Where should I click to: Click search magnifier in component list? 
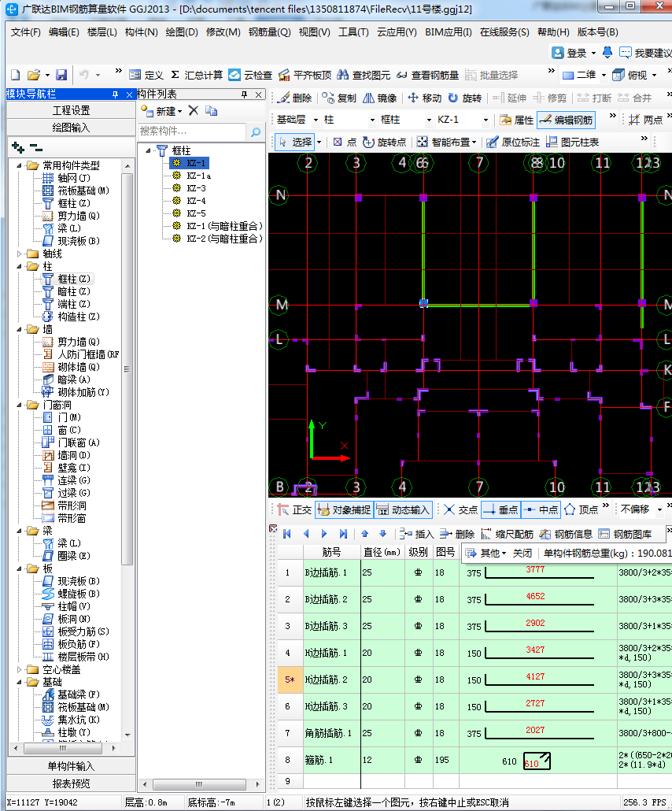click(256, 132)
